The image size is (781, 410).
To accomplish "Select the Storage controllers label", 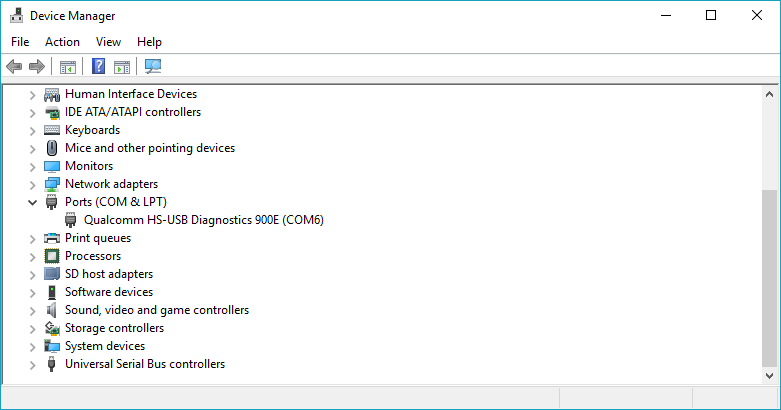I will coord(115,328).
